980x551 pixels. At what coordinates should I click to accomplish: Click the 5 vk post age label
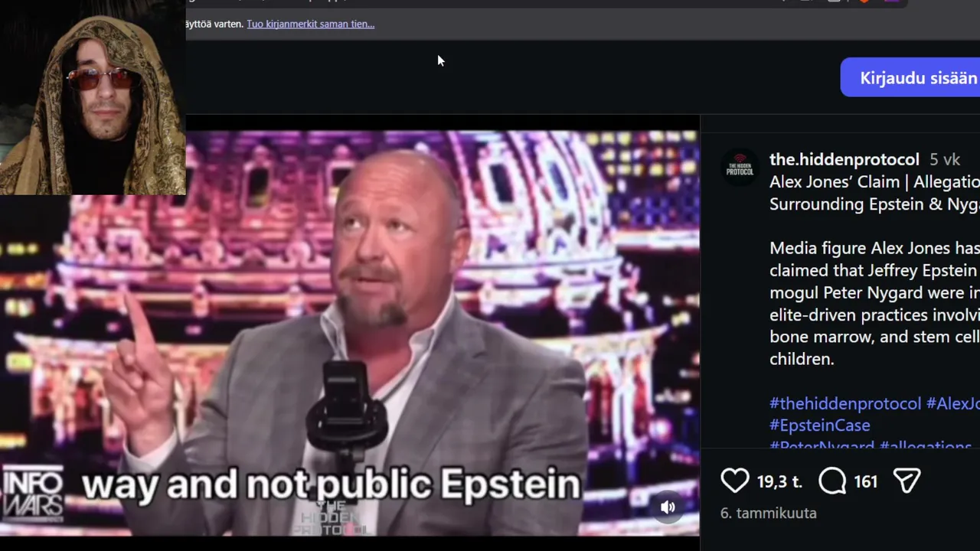(945, 159)
